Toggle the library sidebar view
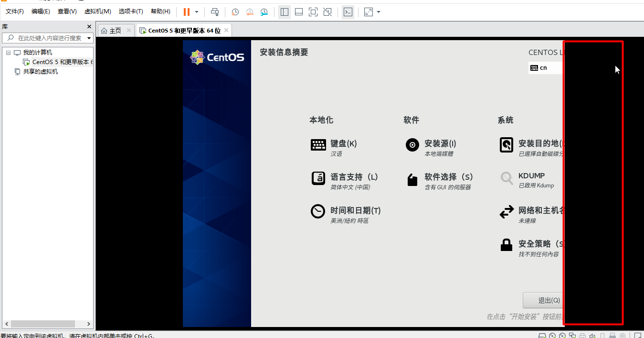The width and height of the screenshot is (644, 338). pos(285,12)
